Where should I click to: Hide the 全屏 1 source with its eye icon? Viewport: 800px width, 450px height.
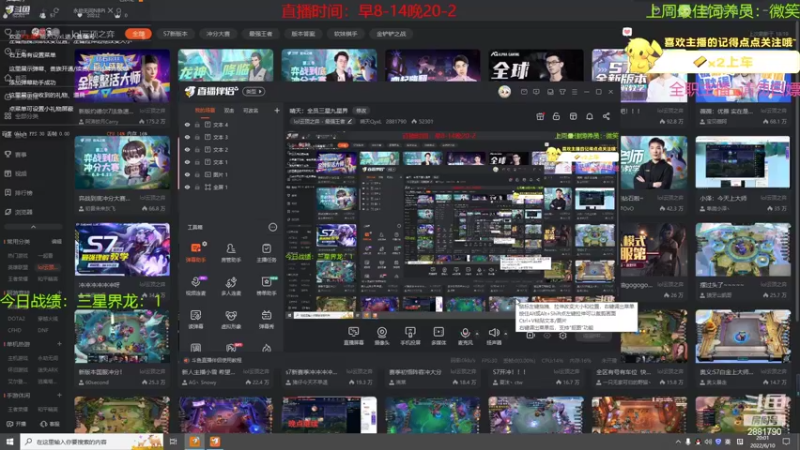point(187,187)
